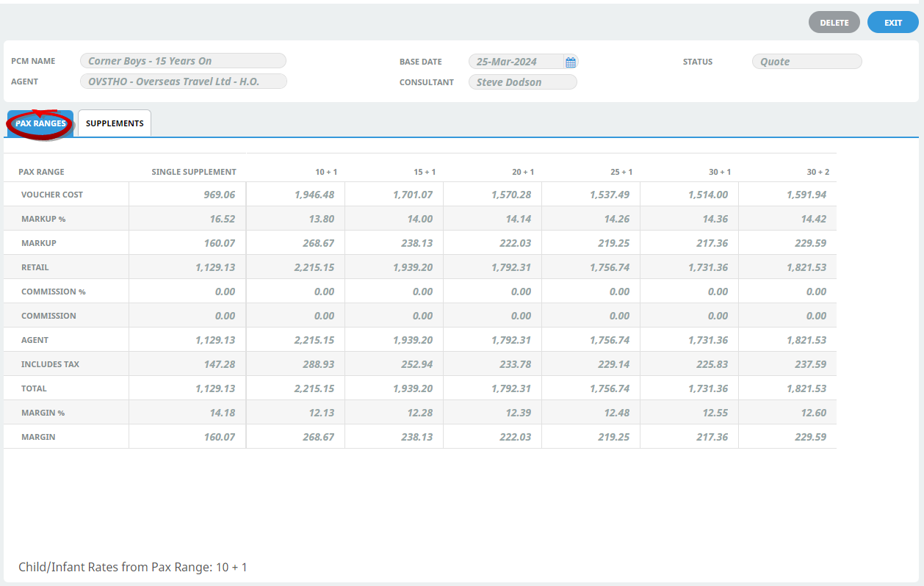Image resolution: width=924 pixels, height=586 pixels.
Task: Select voucher cost 1,591.94 for 30 + 2
Action: 806,195
